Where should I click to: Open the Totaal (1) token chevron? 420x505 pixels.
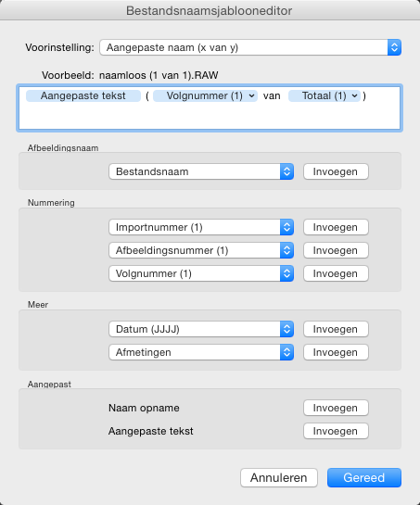354,96
